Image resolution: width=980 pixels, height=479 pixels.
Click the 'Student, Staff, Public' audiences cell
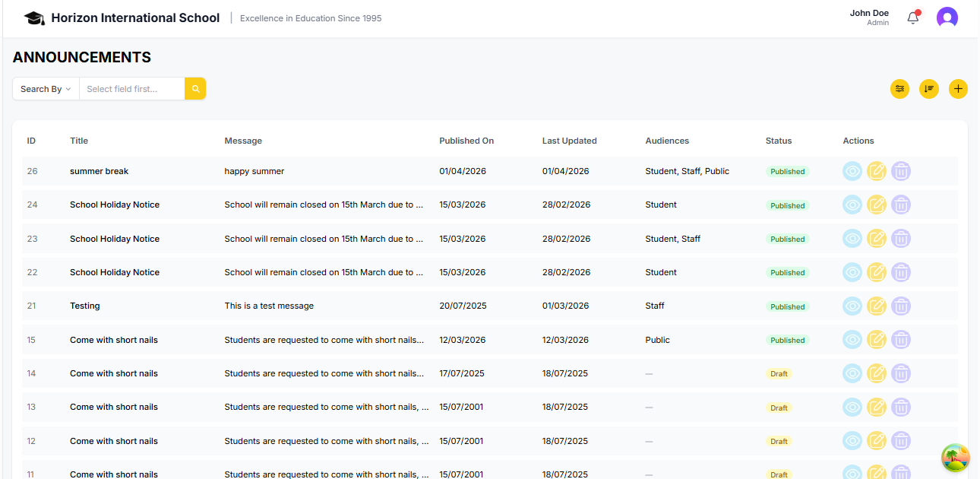click(x=687, y=171)
